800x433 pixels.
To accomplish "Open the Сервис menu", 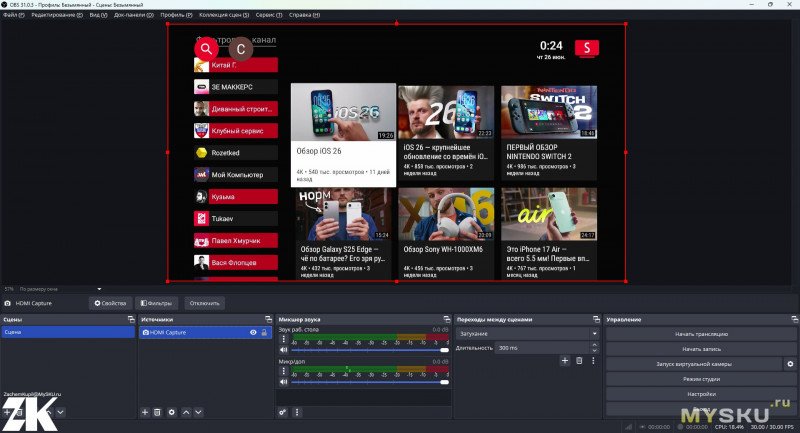I will coord(268,15).
